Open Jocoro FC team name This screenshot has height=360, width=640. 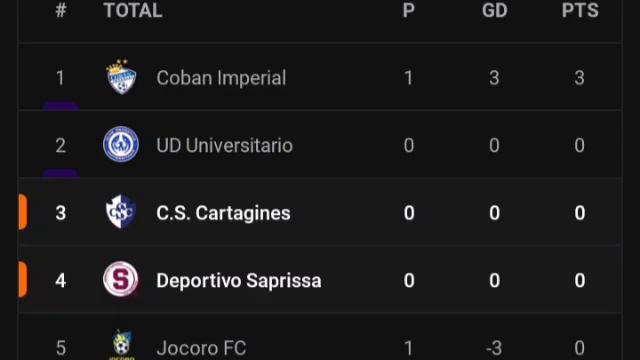(201, 348)
